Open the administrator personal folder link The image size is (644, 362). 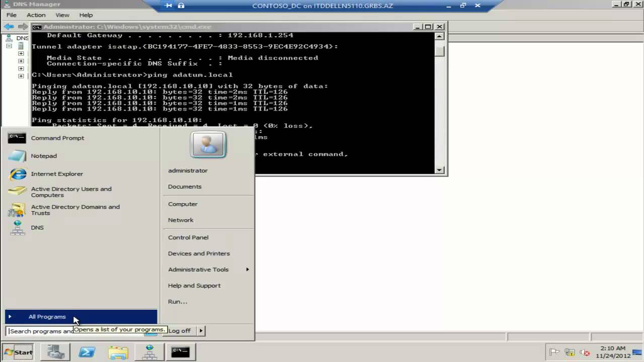click(x=188, y=170)
